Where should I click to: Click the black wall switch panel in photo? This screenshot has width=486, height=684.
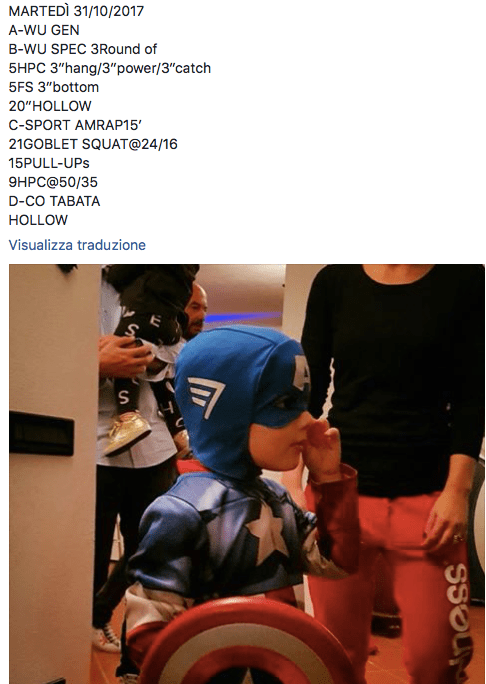[41, 433]
